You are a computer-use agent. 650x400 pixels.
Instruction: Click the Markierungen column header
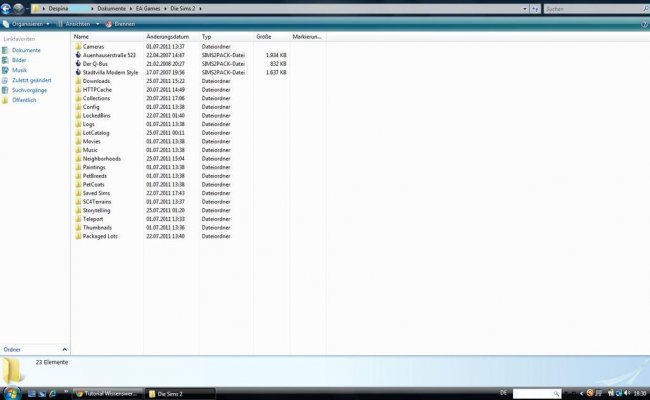tap(308, 36)
